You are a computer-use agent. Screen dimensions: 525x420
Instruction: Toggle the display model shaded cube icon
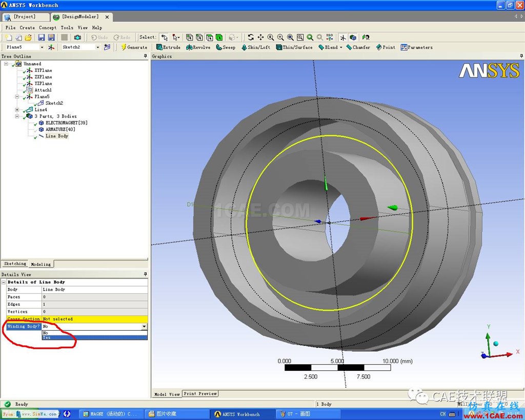pos(353,37)
